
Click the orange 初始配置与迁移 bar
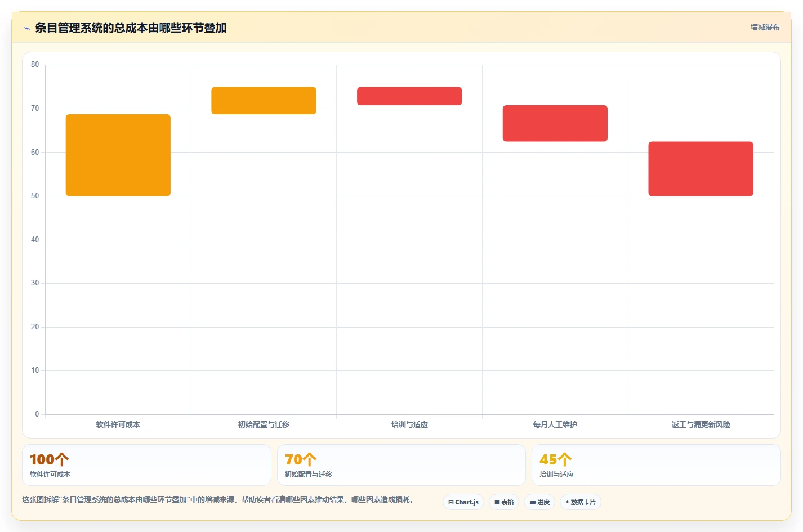264,101
